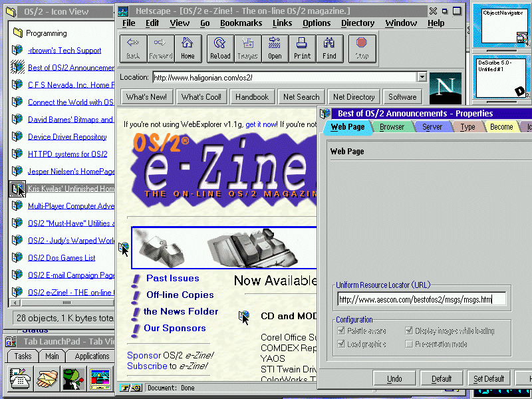
Task: Click the Forward arrow in Netscape toolbar
Action: pyautogui.click(x=160, y=49)
